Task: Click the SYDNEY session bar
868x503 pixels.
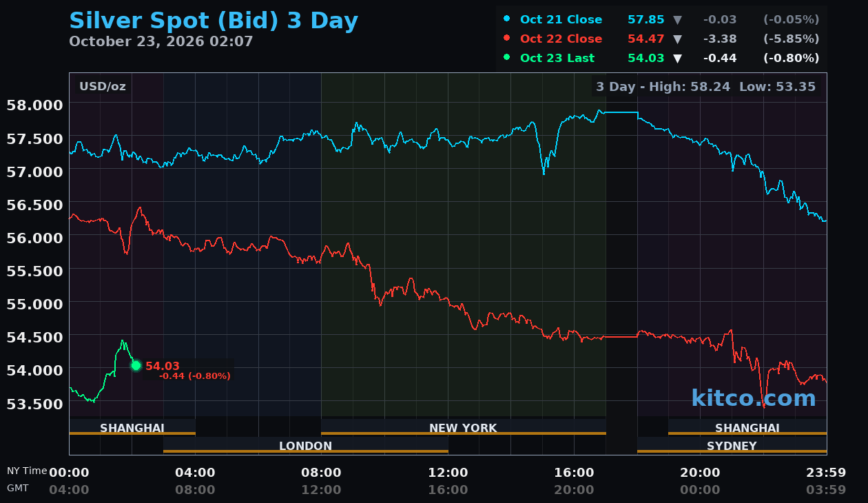Action: (732, 446)
